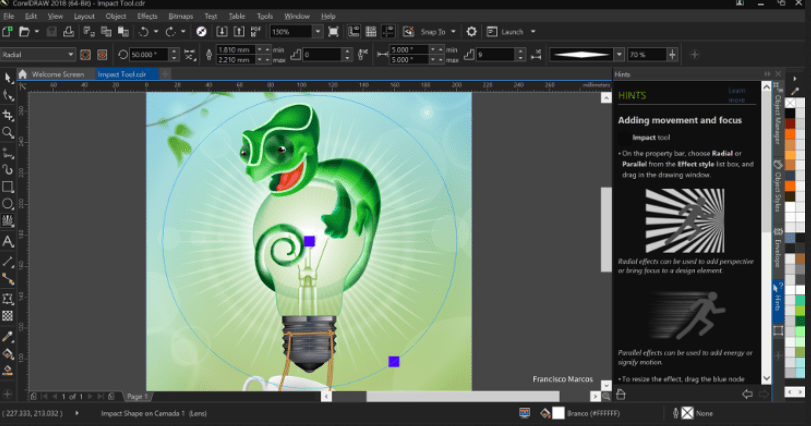Select the Ellipse tool
Viewport: 811px width, 426px height.
[x=8, y=204]
